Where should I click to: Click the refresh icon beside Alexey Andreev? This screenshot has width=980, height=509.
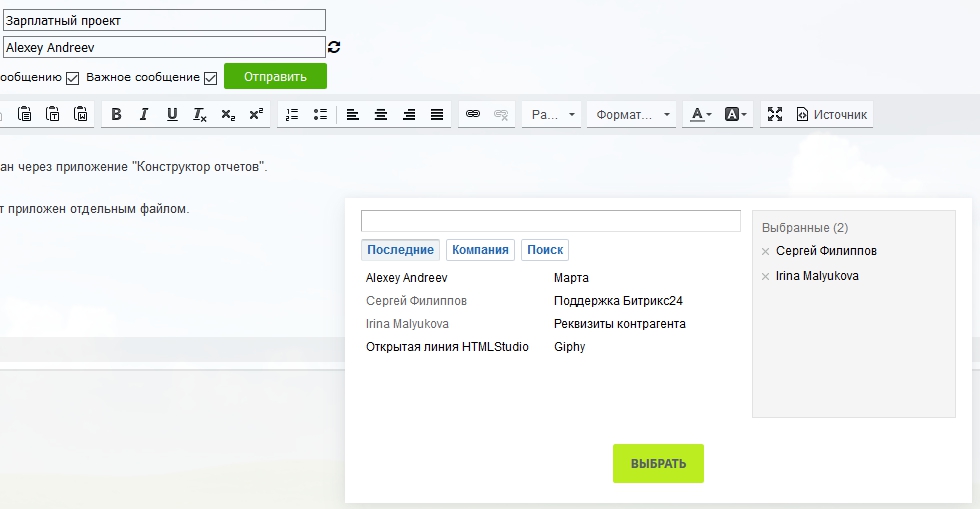click(334, 47)
